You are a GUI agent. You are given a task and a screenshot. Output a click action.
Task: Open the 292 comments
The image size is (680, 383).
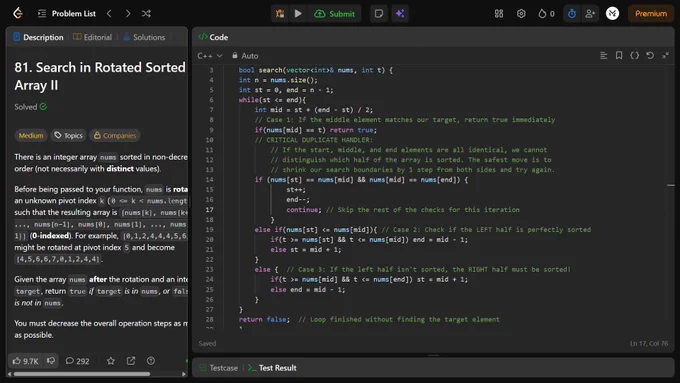pos(77,361)
